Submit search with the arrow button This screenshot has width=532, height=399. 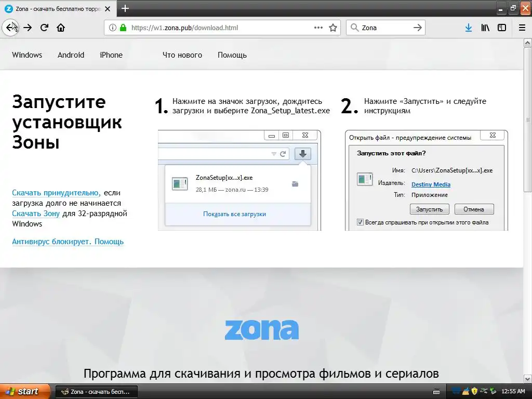[418, 28]
